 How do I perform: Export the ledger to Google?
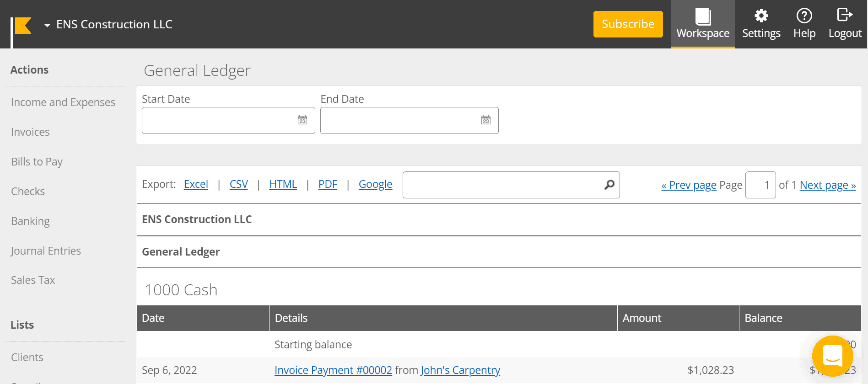coord(376,184)
